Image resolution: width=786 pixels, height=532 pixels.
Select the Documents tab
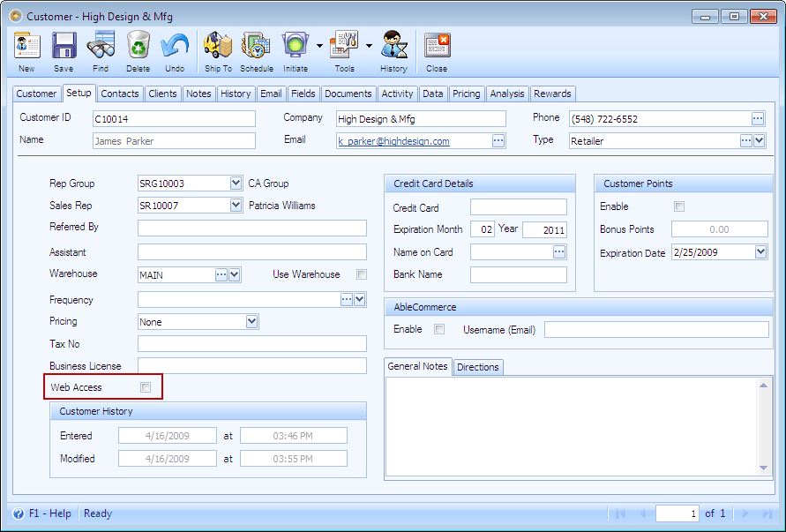tap(348, 94)
